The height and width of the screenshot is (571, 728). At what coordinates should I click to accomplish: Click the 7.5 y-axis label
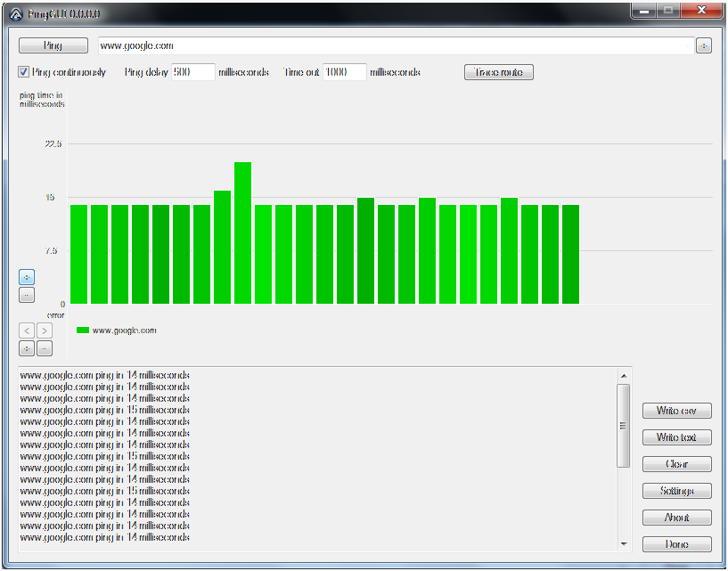(51, 250)
